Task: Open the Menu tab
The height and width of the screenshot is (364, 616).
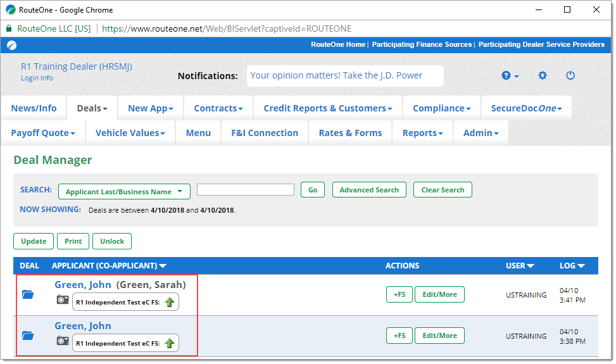Action: coord(198,133)
